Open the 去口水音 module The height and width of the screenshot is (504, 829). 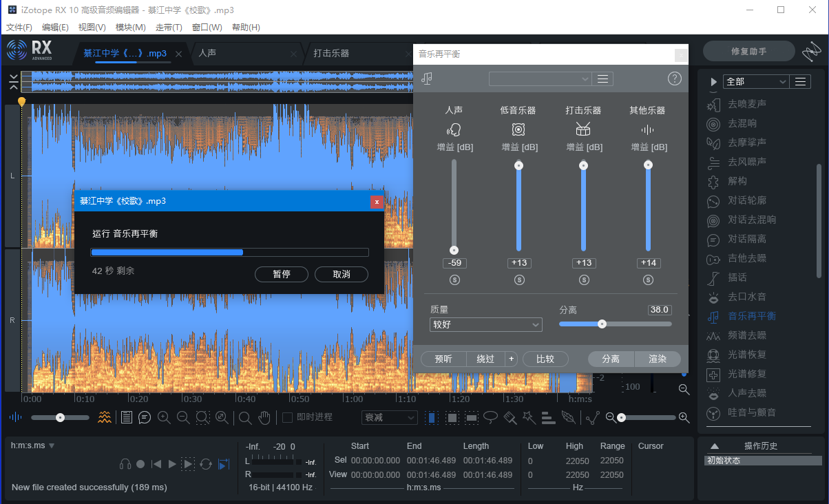point(737,297)
